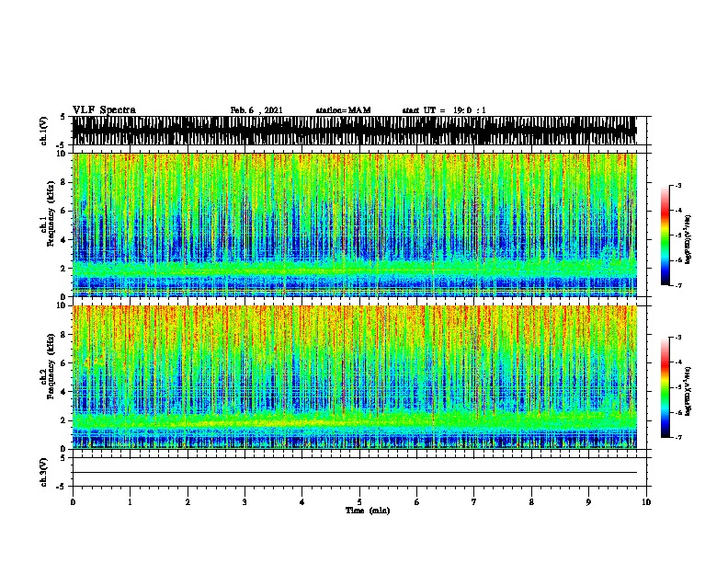Click time axis tick label "5"
728x563 pixels.
click(359, 502)
